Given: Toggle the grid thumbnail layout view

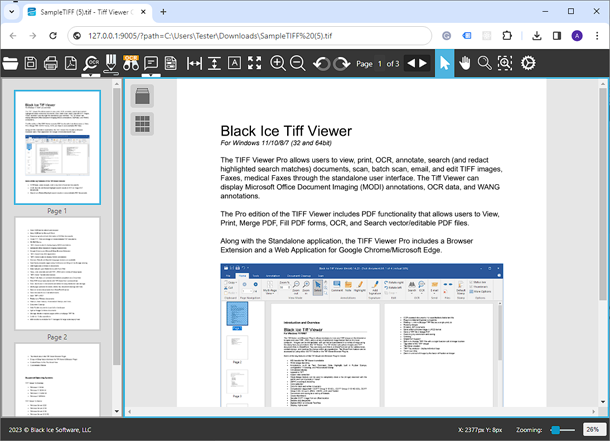Looking at the screenshot, I should 142,125.
